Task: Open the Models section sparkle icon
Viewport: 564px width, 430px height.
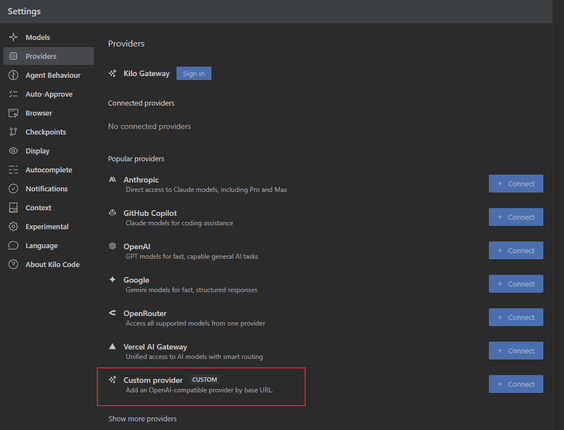Action: [x=13, y=37]
